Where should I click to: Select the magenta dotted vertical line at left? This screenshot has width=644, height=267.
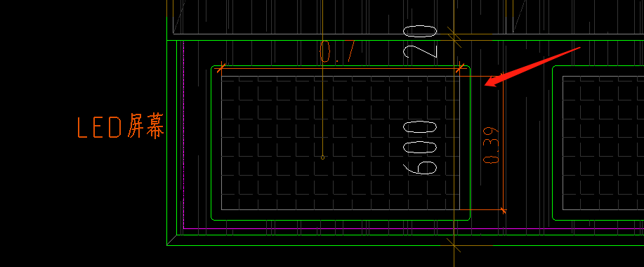pos(183,134)
